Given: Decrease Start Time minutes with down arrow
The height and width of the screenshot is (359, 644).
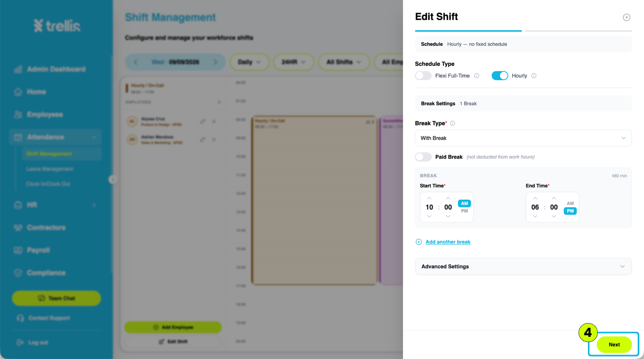Looking at the screenshot, I should tap(448, 216).
